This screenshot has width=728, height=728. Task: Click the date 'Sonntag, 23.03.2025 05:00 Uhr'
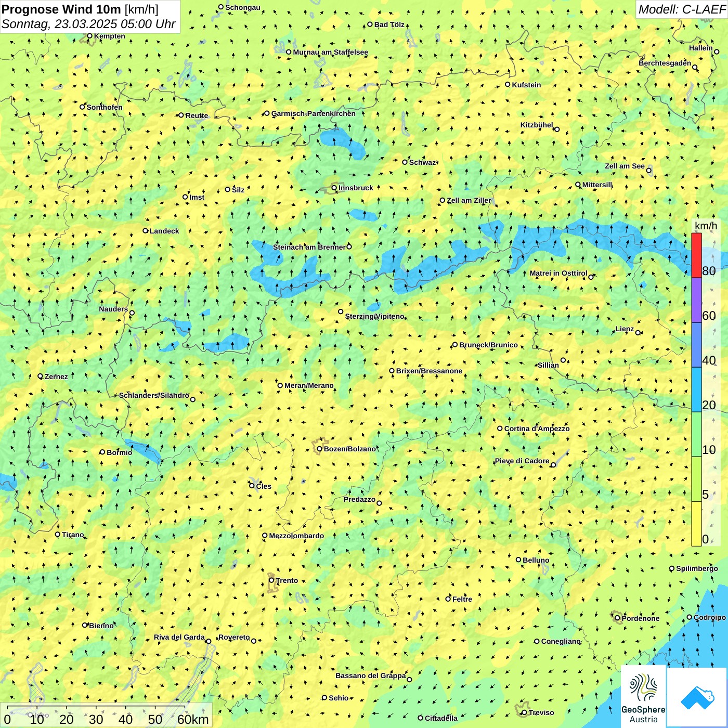click(88, 24)
